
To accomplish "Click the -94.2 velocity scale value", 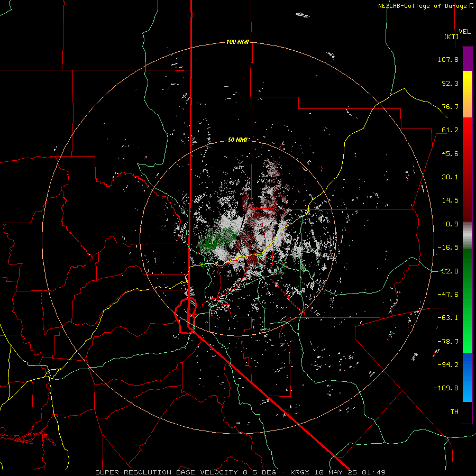I will click(448, 364).
